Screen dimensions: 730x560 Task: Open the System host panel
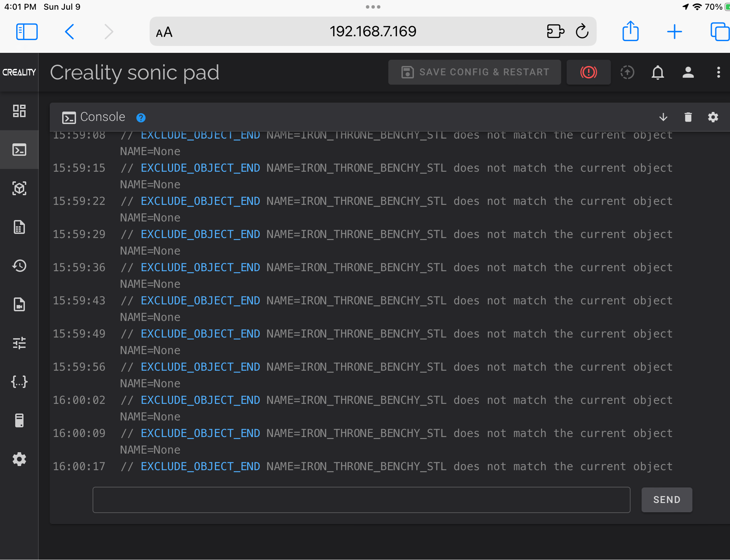coord(19,420)
